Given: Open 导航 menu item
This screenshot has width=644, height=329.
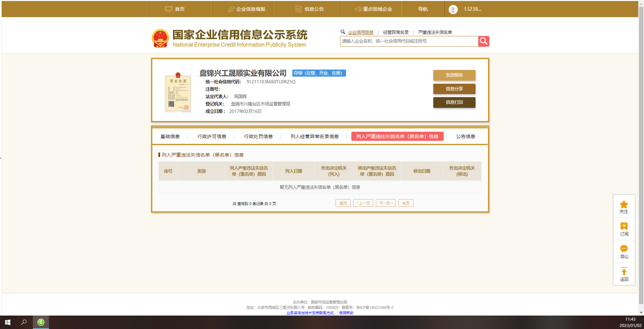Looking at the screenshot, I should pos(423,9).
